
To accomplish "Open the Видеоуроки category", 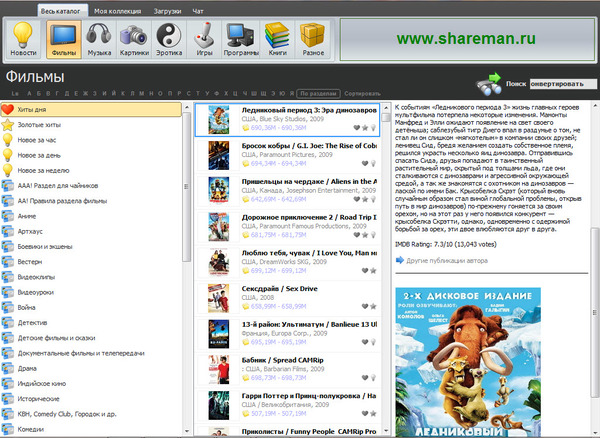I will pos(91,292).
